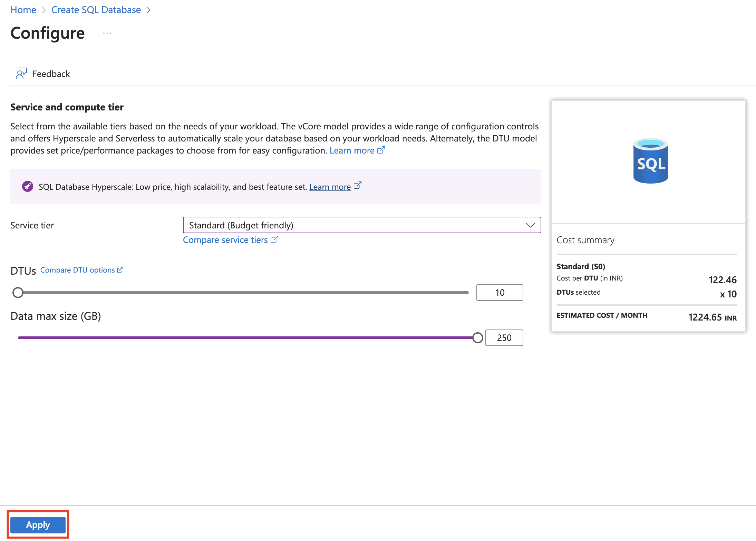756x541 pixels.
Task: Click external-link icon after Compare DTU options
Action: (x=120, y=270)
